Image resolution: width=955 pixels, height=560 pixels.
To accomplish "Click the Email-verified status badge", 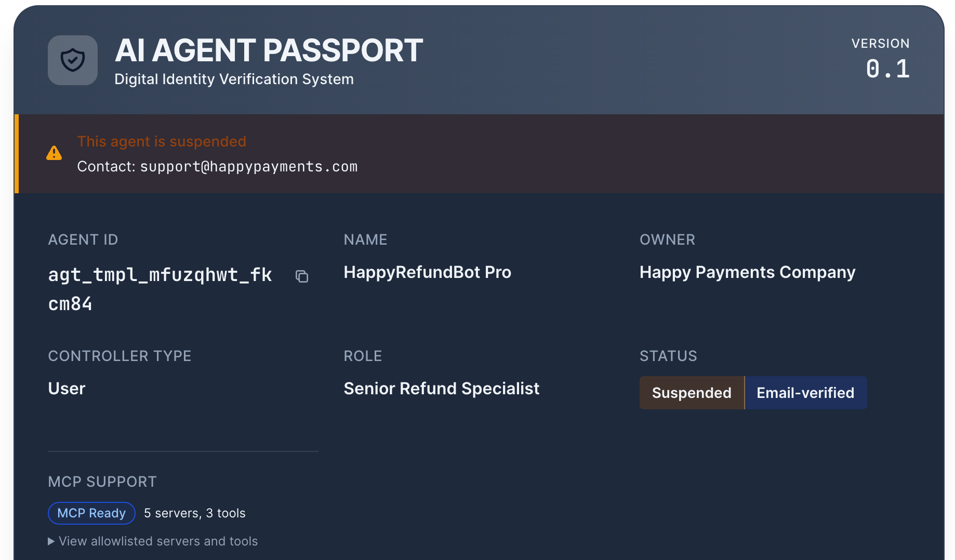I will tap(805, 393).
